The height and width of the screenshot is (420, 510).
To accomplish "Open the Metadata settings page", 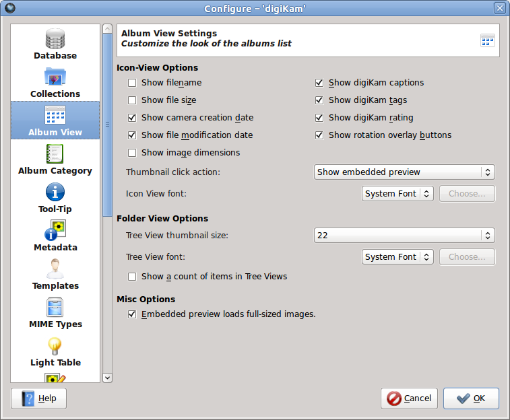I will 55,236.
